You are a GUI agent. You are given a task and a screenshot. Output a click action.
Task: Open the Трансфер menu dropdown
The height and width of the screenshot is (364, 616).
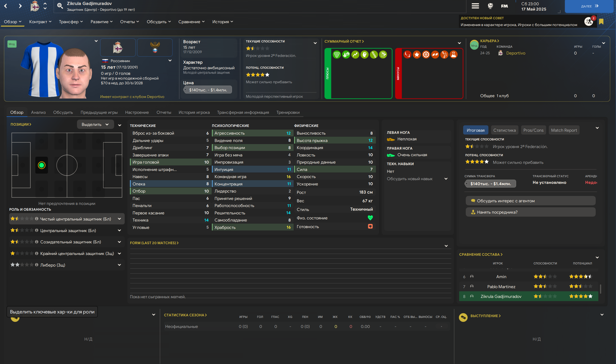[71, 22]
